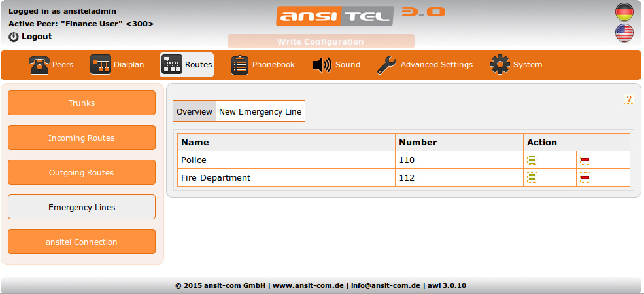644x294 pixels.
Task: Open Sound settings
Action: coord(336,65)
